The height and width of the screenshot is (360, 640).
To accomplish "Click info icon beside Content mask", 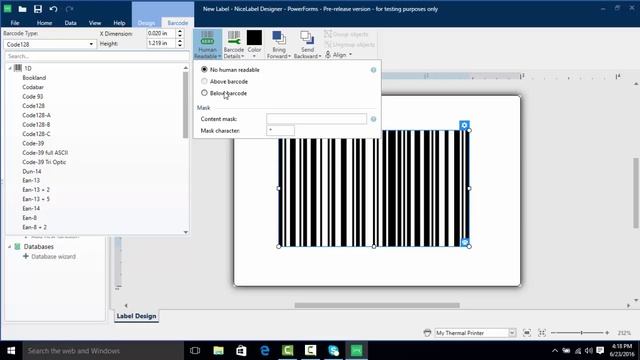I will click(373, 119).
